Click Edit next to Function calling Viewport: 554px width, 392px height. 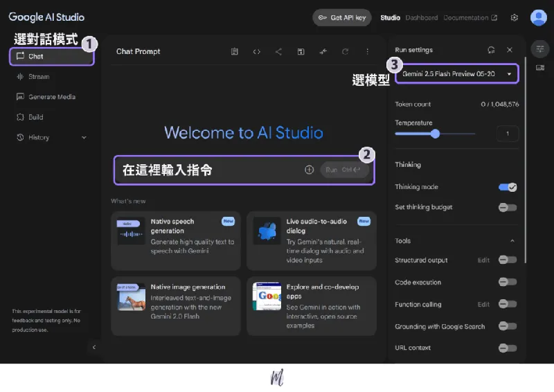(x=483, y=304)
